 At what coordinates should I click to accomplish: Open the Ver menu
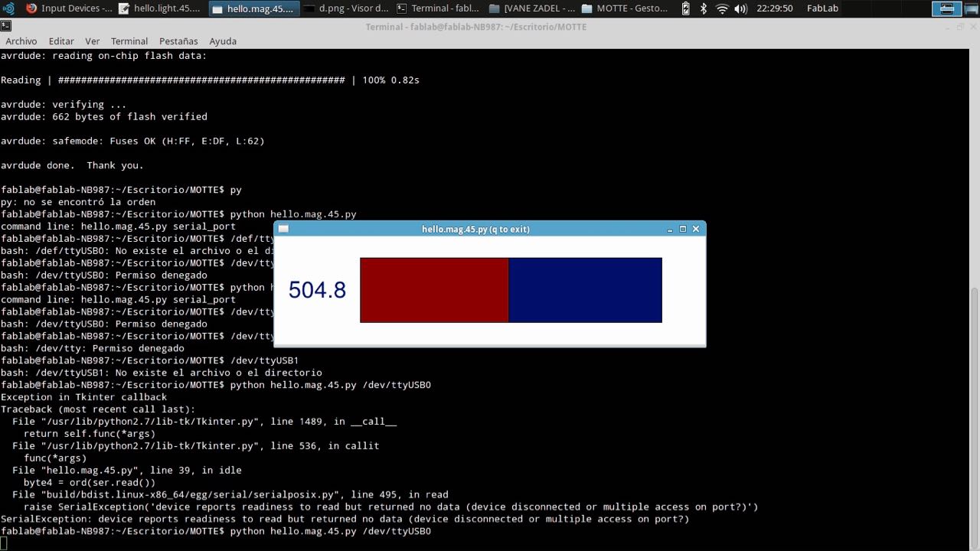tap(93, 41)
